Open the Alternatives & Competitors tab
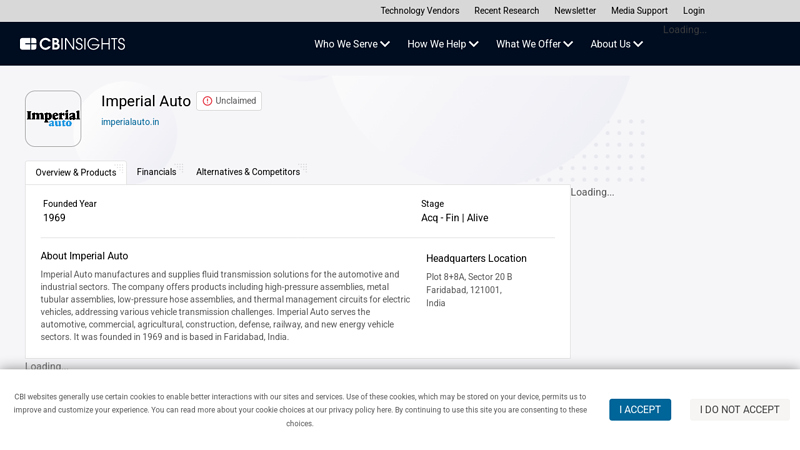800x450 pixels. pos(248,172)
